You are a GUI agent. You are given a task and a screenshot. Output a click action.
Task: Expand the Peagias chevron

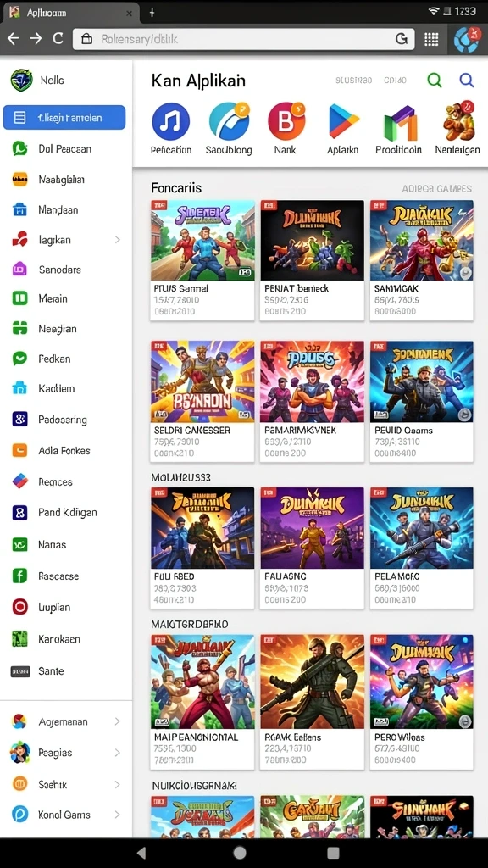pyautogui.click(x=117, y=753)
